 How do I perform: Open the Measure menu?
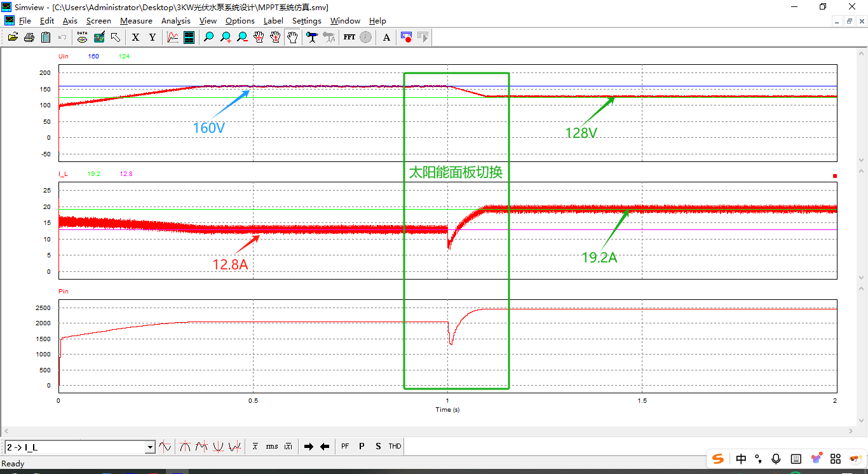(136, 21)
